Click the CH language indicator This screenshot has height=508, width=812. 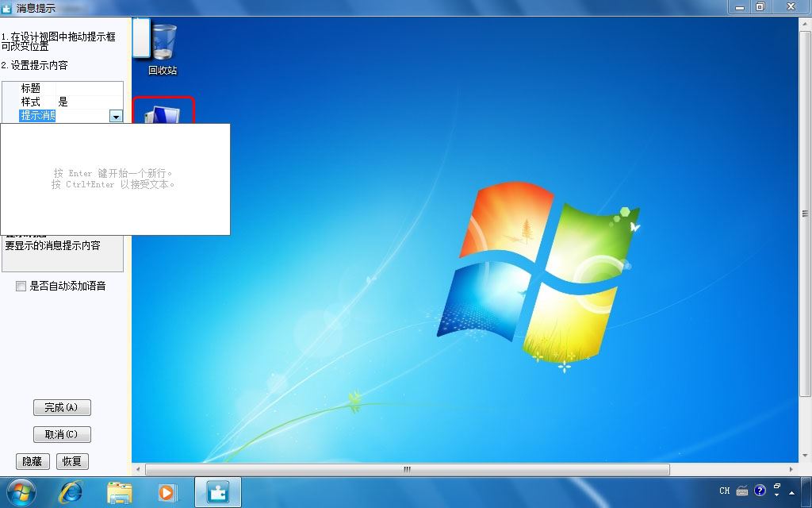[725, 491]
